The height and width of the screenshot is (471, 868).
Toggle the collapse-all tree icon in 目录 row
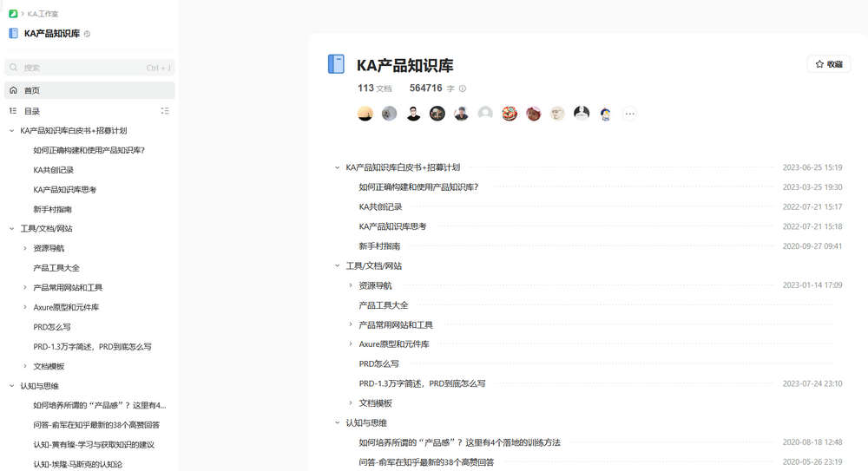pos(165,111)
